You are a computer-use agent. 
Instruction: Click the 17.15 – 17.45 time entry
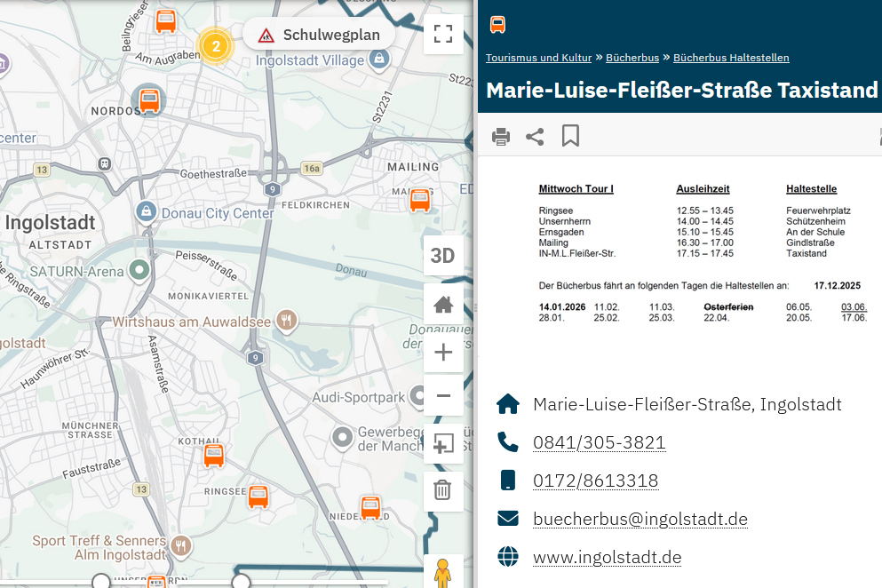pos(705,254)
